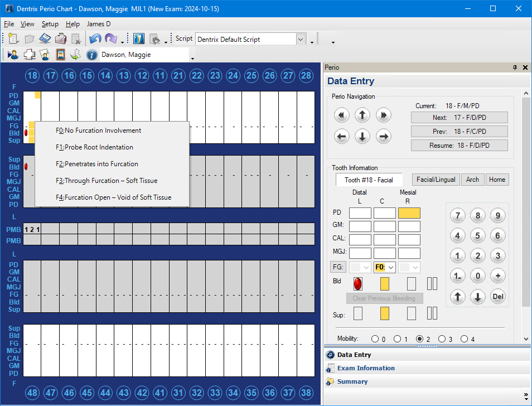Click the Next: 17 - F/D/PD button
The width and height of the screenshot is (532, 406).
coord(460,118)
